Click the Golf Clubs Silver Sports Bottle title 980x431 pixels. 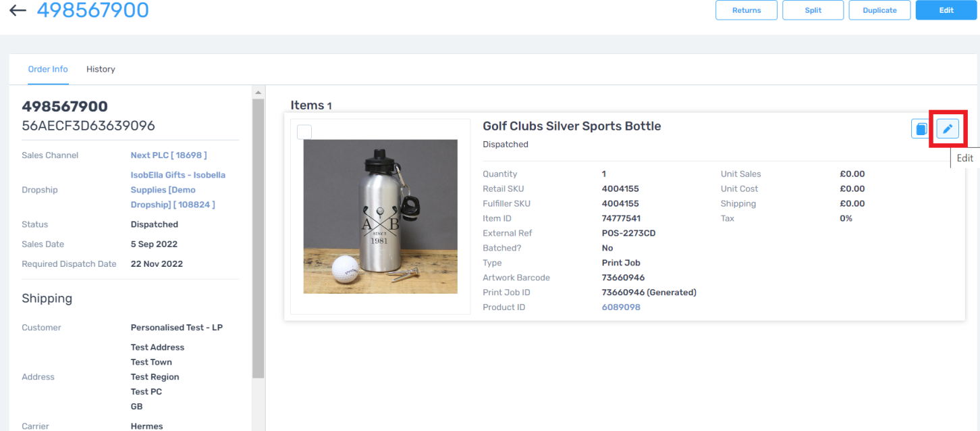pyautogui.click(x=572, y=126)
